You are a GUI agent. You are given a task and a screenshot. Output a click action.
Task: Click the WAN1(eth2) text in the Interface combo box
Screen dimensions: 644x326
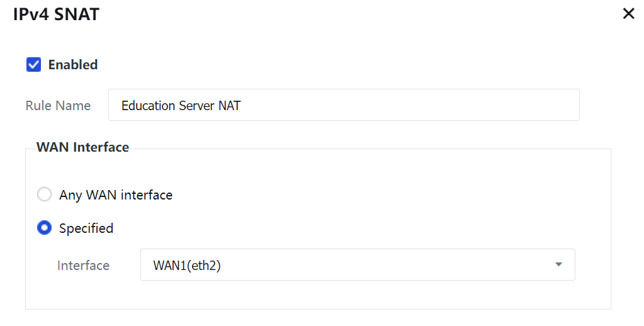pos(187,266)
